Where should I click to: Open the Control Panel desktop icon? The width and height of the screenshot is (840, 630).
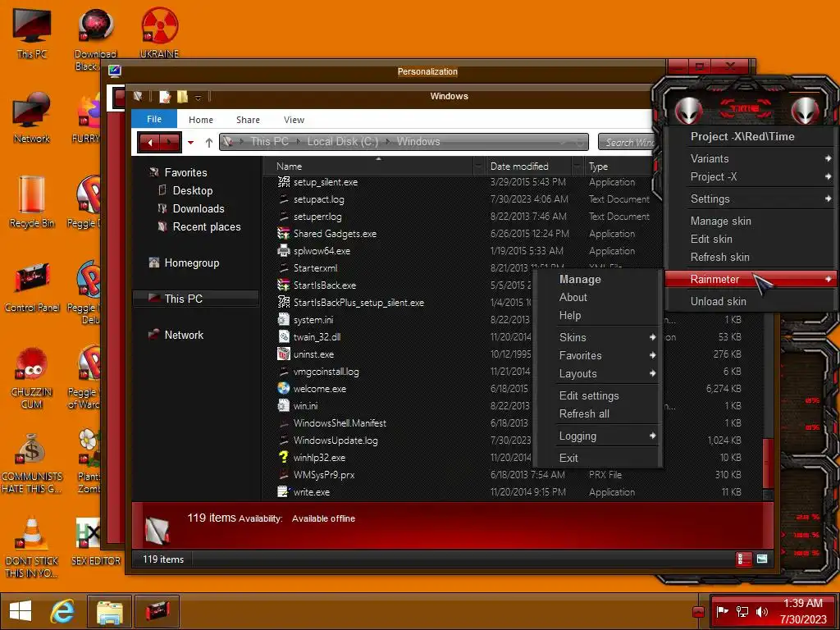point(32,286)
